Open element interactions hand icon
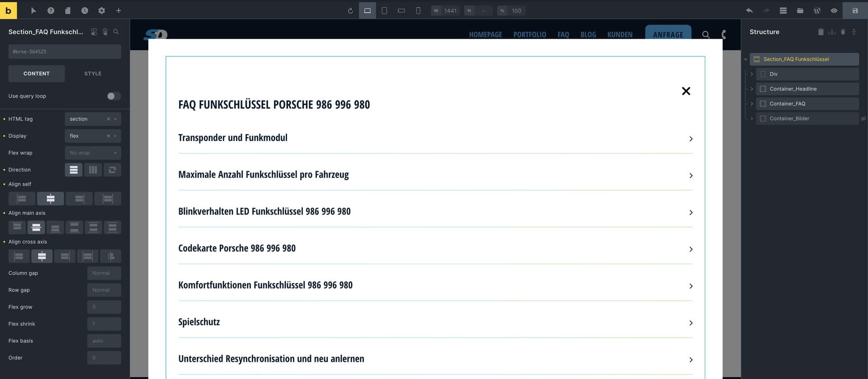This screenshot has width=868, height=379. (x=105, y=32)
